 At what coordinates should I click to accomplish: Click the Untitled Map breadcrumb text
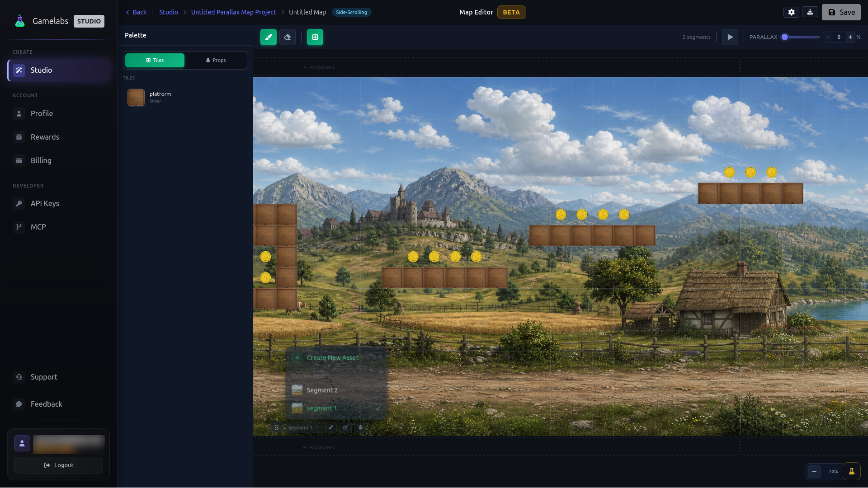307,12
